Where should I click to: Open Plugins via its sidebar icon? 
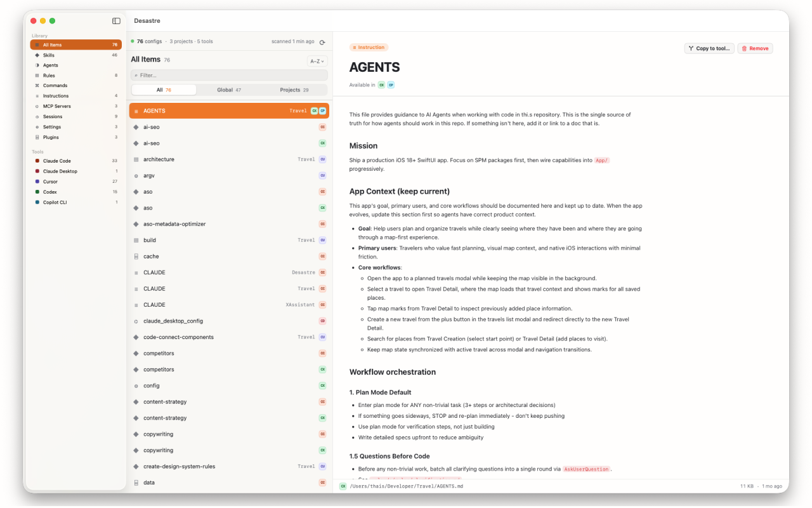tap(37, 137)
